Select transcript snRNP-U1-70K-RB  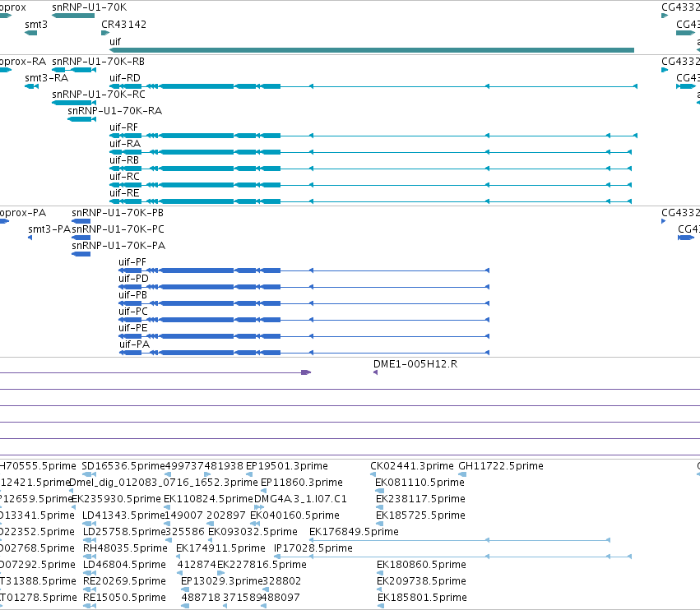pyautogui.click(x=98, y=62)
